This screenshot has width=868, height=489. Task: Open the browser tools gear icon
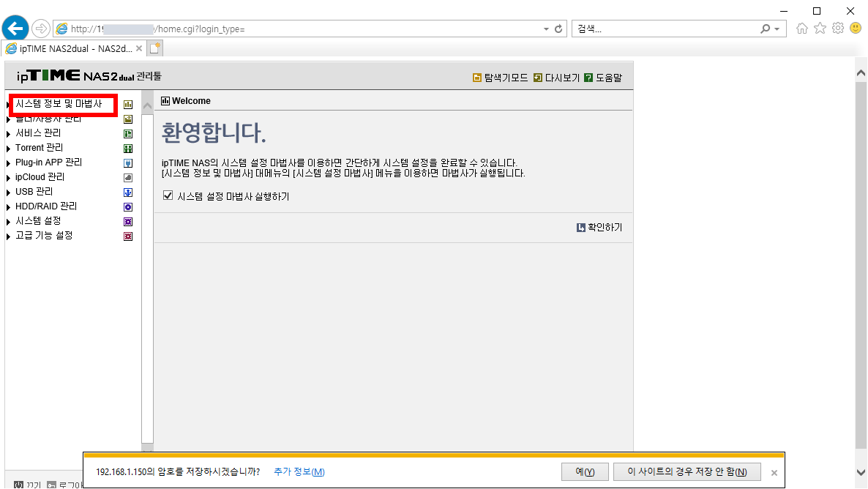[838, 29]
